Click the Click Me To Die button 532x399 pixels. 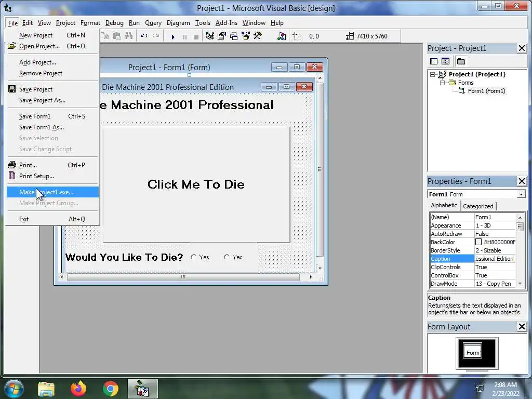click(196, 184)
